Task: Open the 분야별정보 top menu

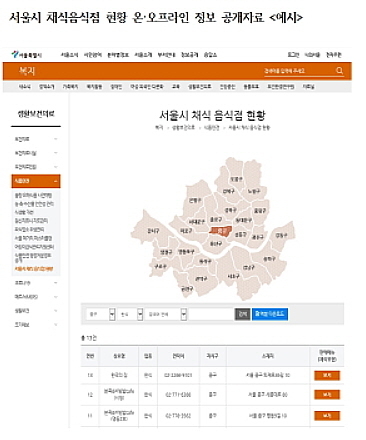Action: [x=118, y=55]
